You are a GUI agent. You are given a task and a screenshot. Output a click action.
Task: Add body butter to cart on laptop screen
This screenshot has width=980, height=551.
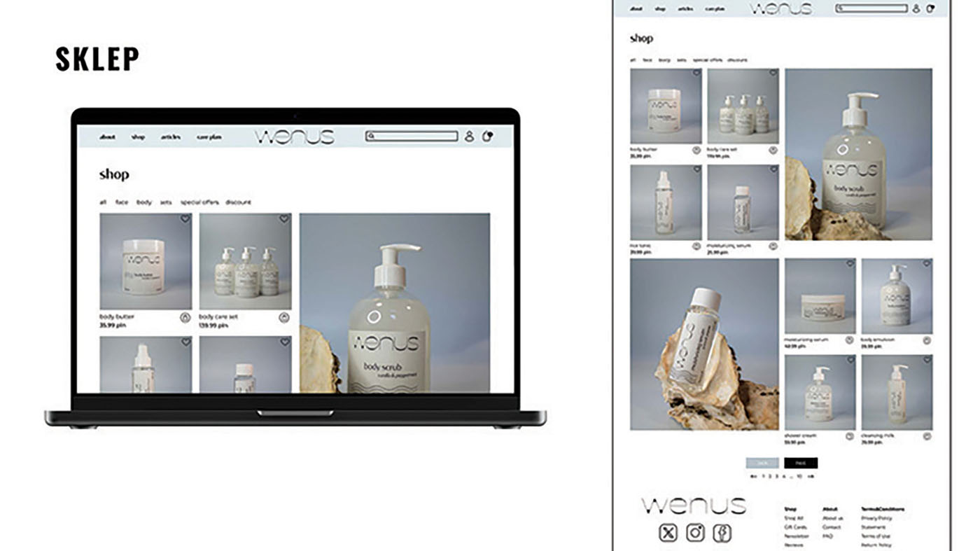185,318
